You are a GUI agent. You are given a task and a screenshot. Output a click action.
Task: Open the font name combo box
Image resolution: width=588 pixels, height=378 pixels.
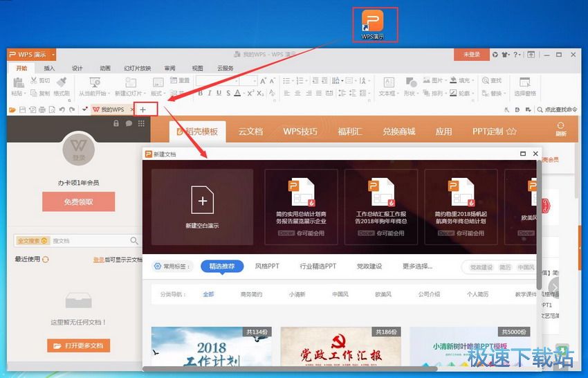point(217,81)
